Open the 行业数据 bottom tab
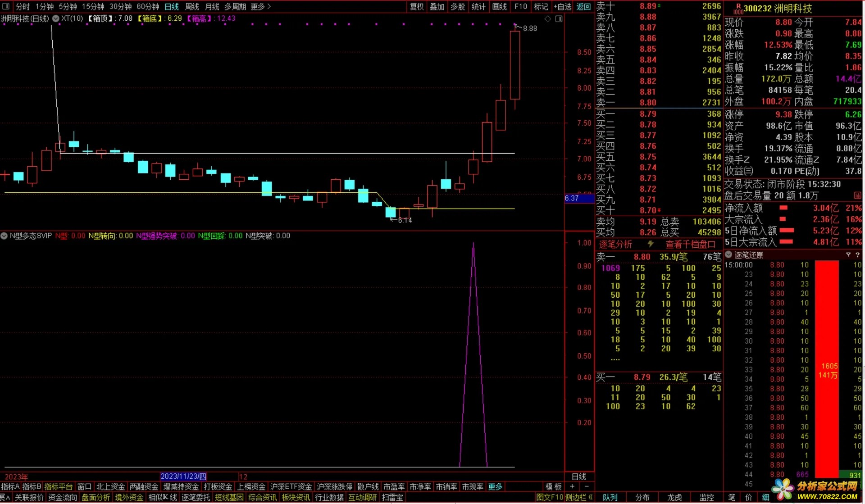The image size is (865, 504). pyautogui.click(x=329, y=497)
